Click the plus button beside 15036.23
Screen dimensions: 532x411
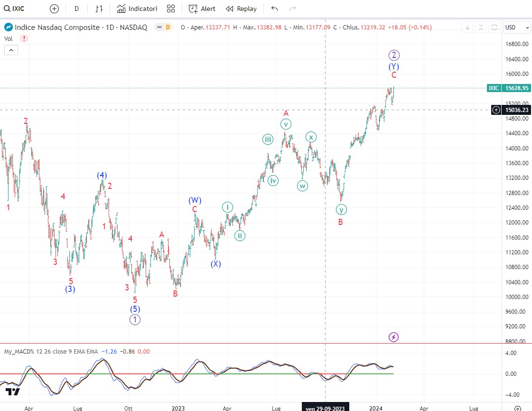496,110
